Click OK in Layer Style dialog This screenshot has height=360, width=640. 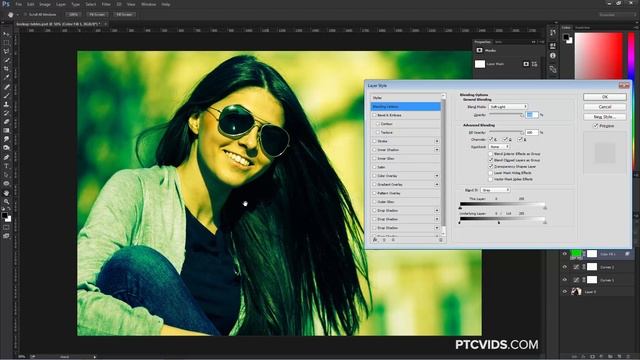coord(604,97)
